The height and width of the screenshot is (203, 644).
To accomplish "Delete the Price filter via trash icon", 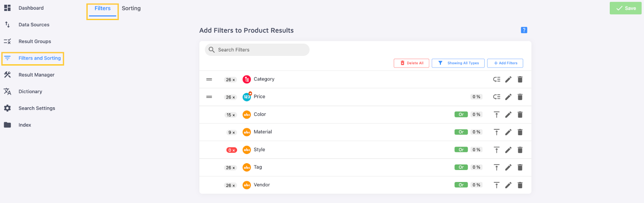I will point(520,97).
